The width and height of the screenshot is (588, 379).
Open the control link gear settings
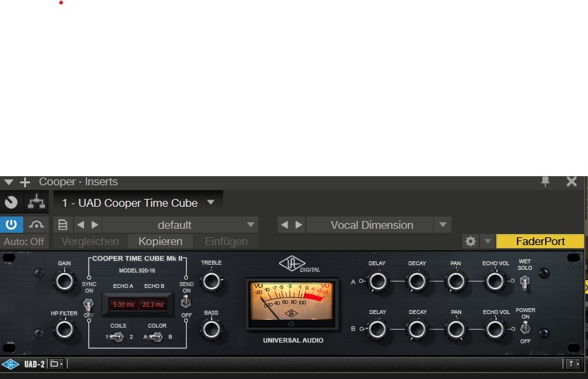click(470, 241)
